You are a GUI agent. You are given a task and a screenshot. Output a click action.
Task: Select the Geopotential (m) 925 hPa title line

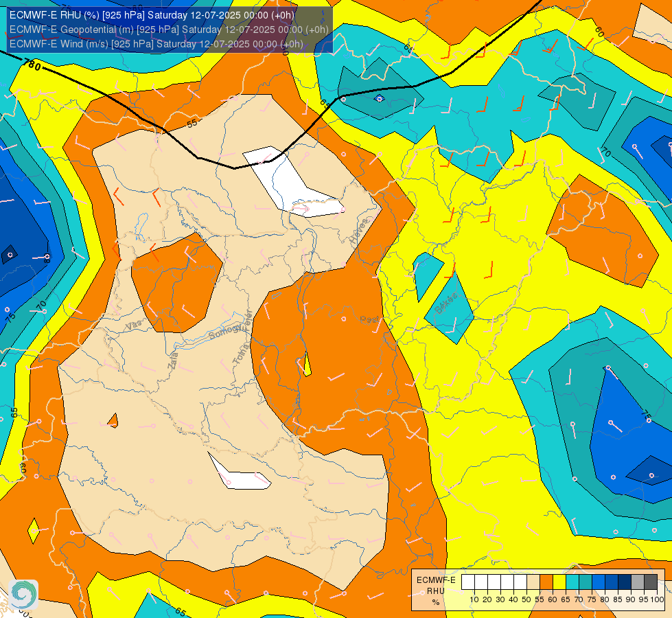169,30
